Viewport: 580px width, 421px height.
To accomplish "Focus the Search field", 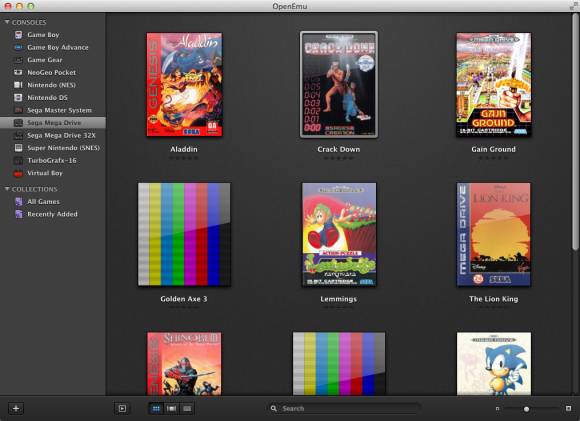I will pos(344,408).
